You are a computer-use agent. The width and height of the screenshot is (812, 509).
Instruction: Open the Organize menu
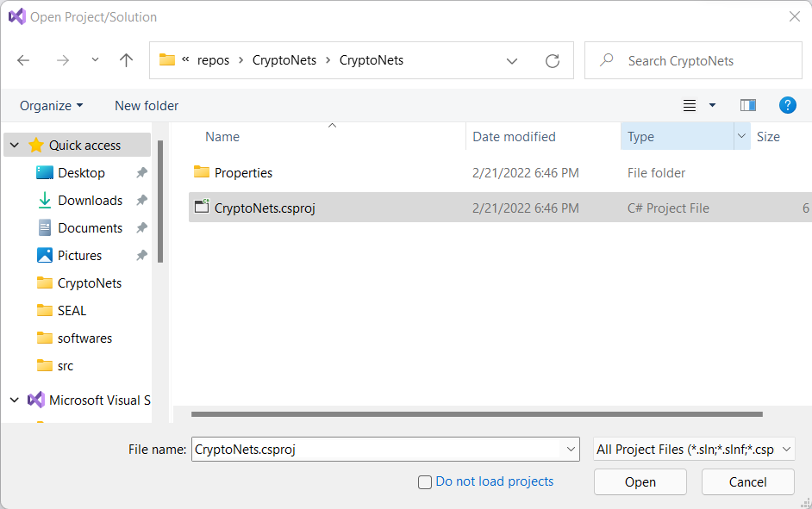coord(52,105)
